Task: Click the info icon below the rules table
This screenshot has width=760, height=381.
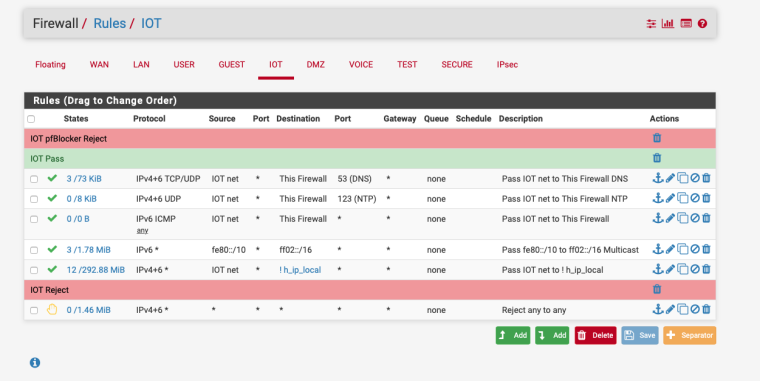Action: (x=35, y=363)
